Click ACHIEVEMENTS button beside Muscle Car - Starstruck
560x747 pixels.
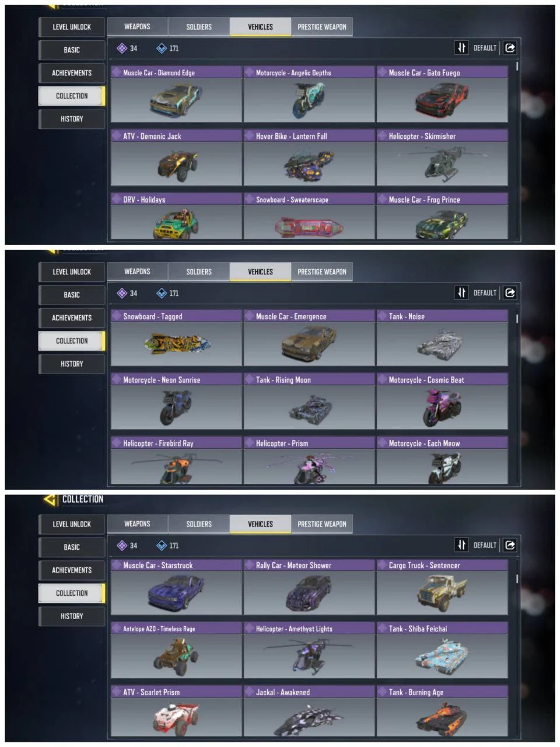tap(72, 570)
